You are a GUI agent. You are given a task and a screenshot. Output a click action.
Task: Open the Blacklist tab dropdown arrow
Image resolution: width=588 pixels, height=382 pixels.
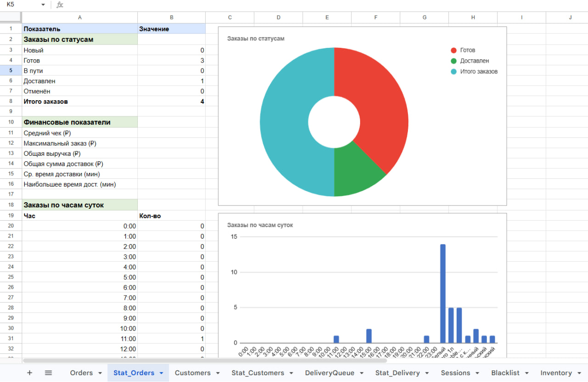click(527, 373)
